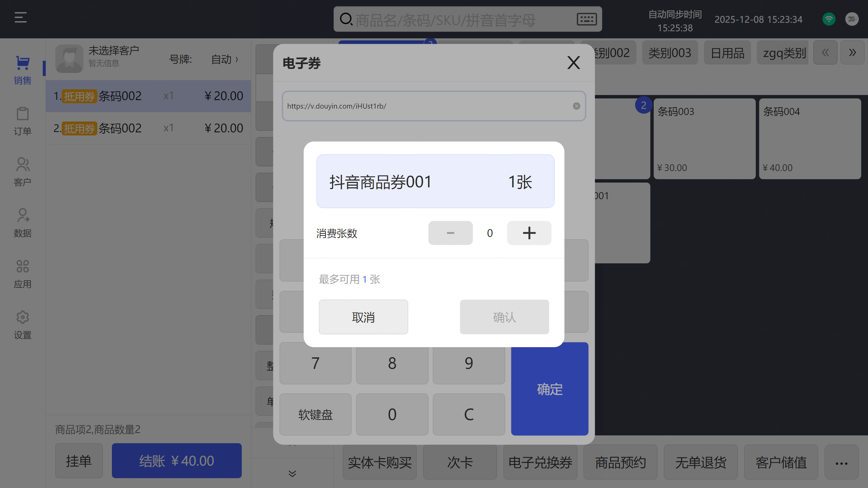This screenshot has height=488, width=868.
Task: Click the Sales cart icon in sidebar
Action: pos(22,63)
